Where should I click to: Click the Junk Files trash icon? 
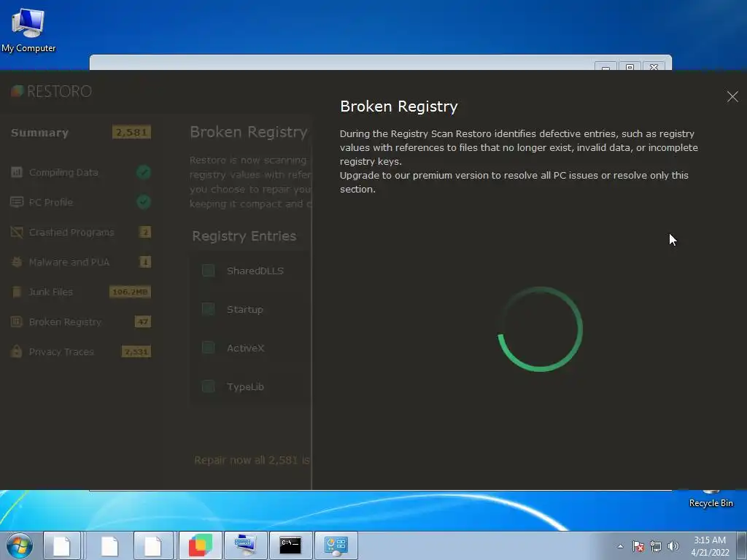click(x=17, y=292)
